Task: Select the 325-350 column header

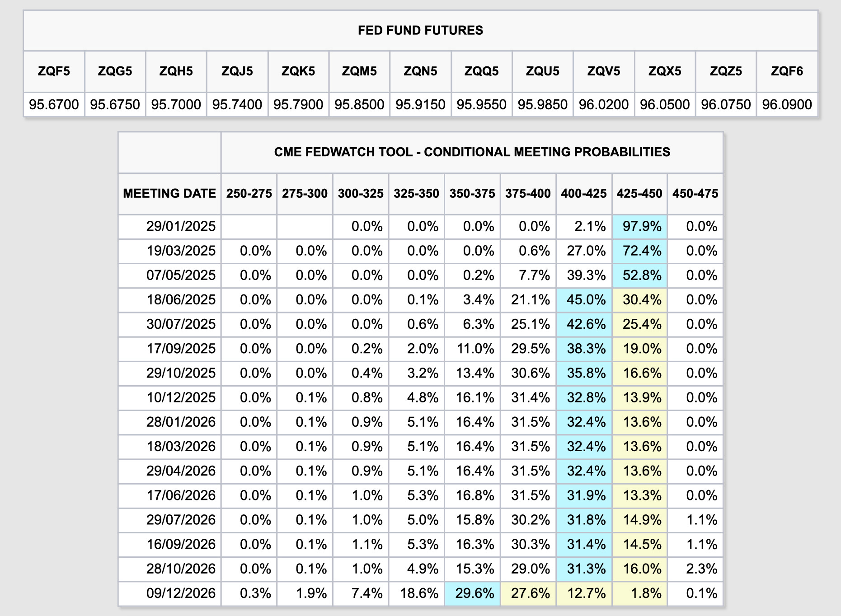Action: [x=416, y=194]
